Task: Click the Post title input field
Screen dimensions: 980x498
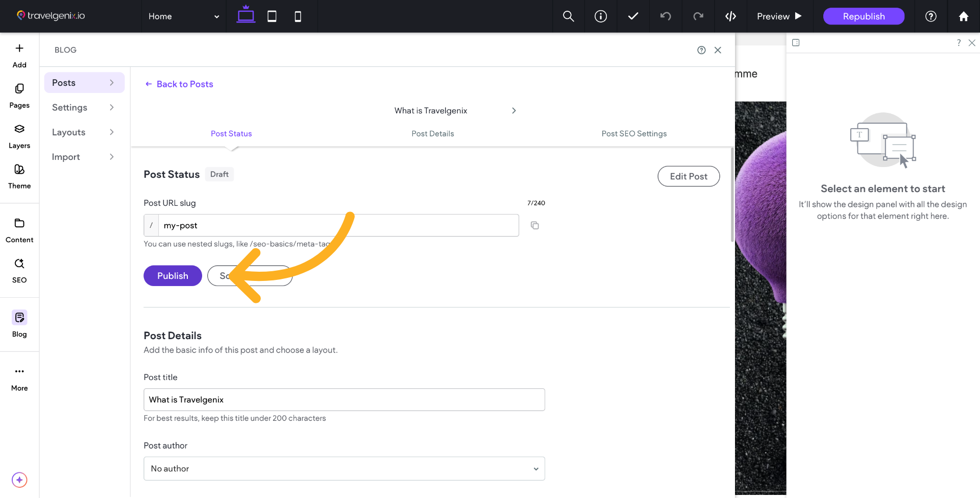Action: pos(344,399)
